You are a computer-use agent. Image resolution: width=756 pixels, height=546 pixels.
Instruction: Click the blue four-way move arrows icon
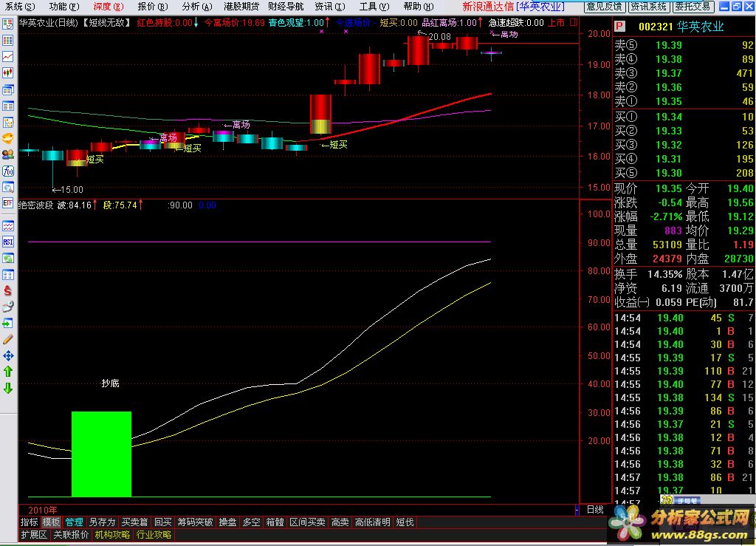tap(7, 356)
